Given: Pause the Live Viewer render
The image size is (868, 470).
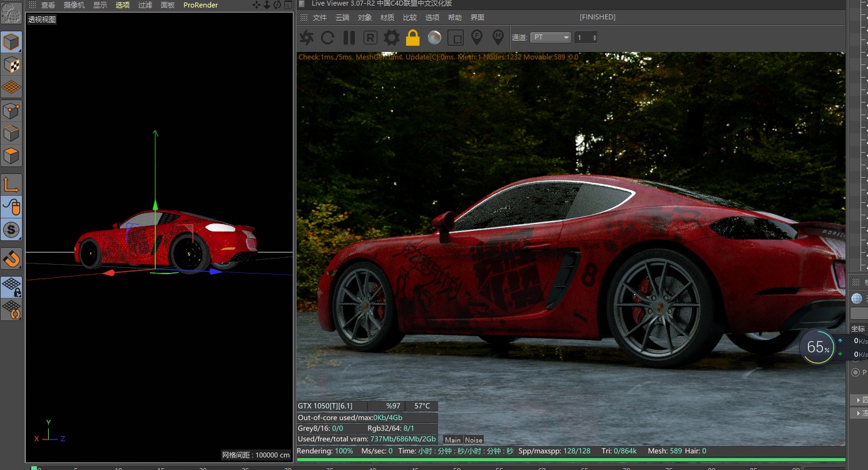Looking at the screenshot, I should 349,38.
